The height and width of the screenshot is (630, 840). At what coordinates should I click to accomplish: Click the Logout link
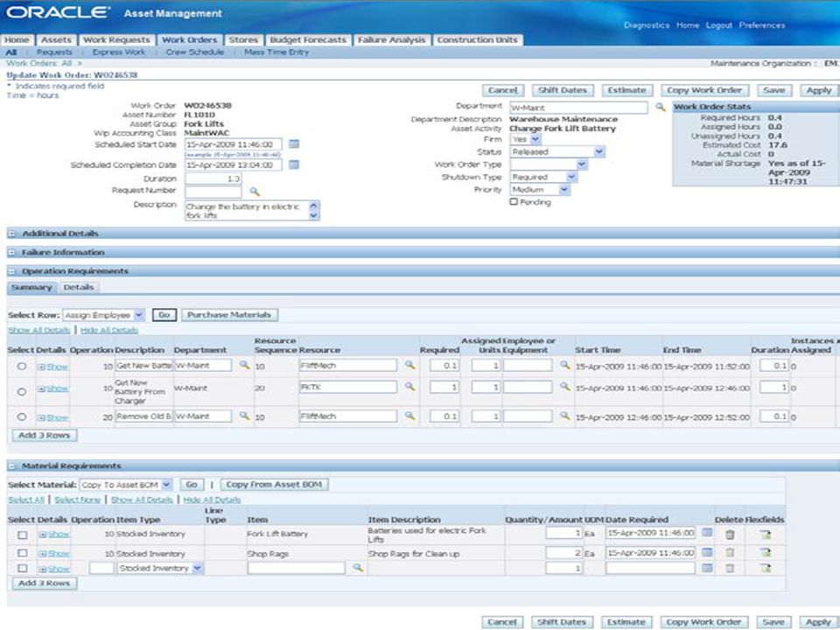[719, 25]
